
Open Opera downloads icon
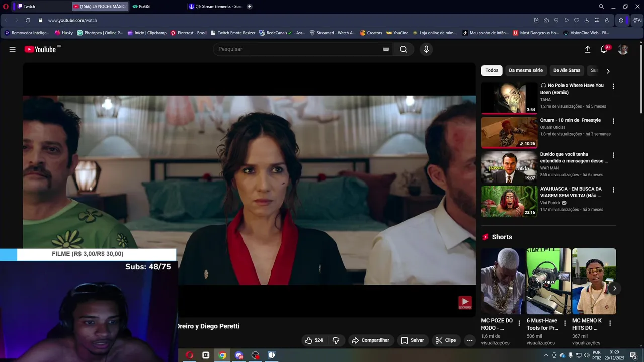pos(587,20)
